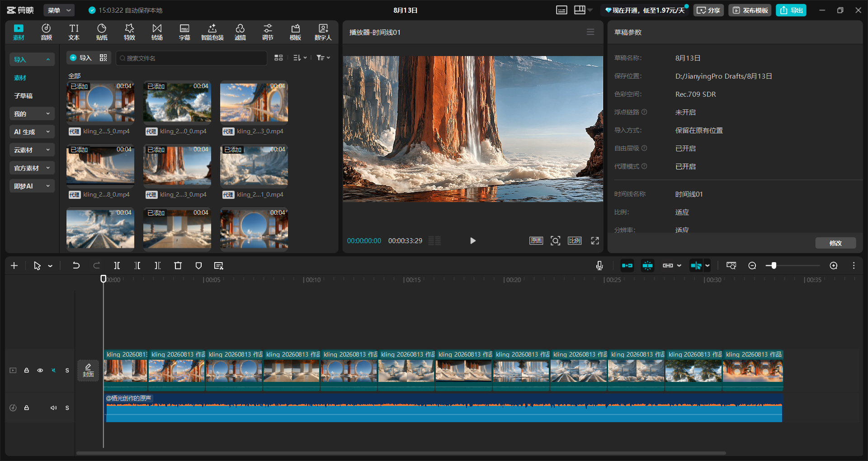Open the 文本 tab
The height and width of the screenshot is (461, 868).
pyautogui.click(x=74, y=32)
